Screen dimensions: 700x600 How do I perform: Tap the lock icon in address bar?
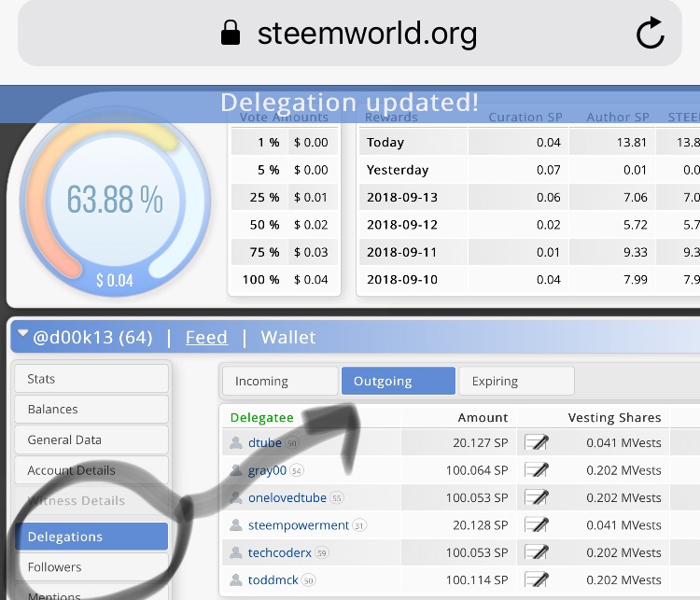pos(231,33)
